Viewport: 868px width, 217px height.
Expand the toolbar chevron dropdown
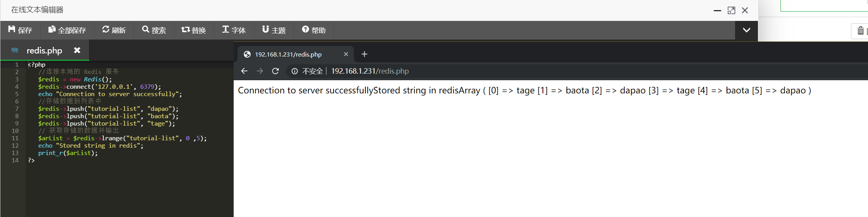click(746, 30)
